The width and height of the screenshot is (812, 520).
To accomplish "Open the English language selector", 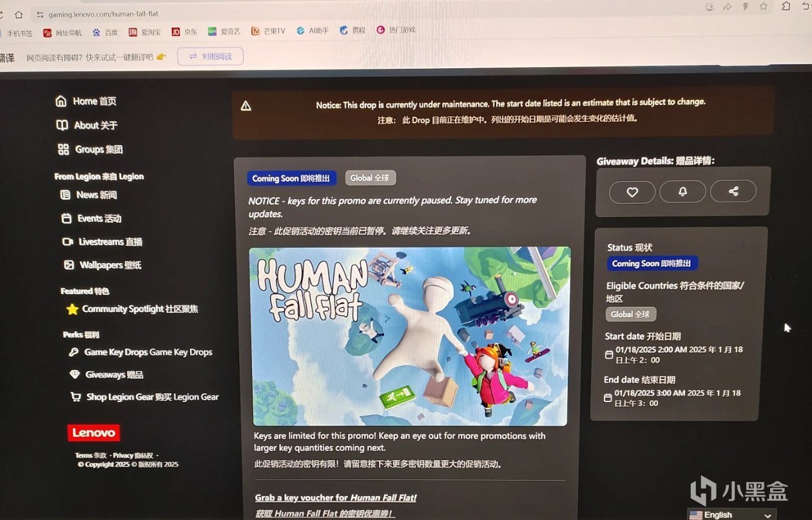I will pyautogui.click(x=731, y=514).
